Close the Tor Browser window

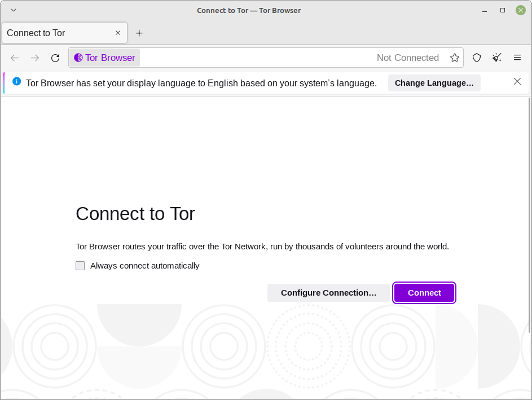pyautogui.click(x=521, y=11)
